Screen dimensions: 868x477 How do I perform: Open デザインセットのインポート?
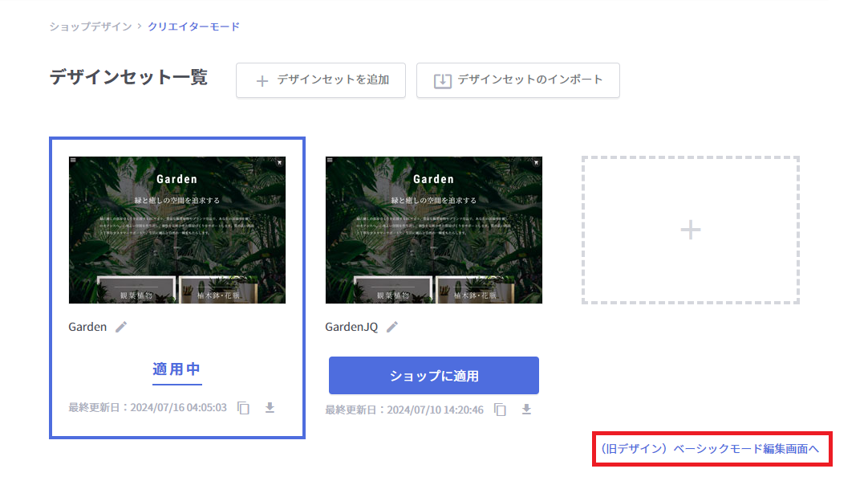517,80
